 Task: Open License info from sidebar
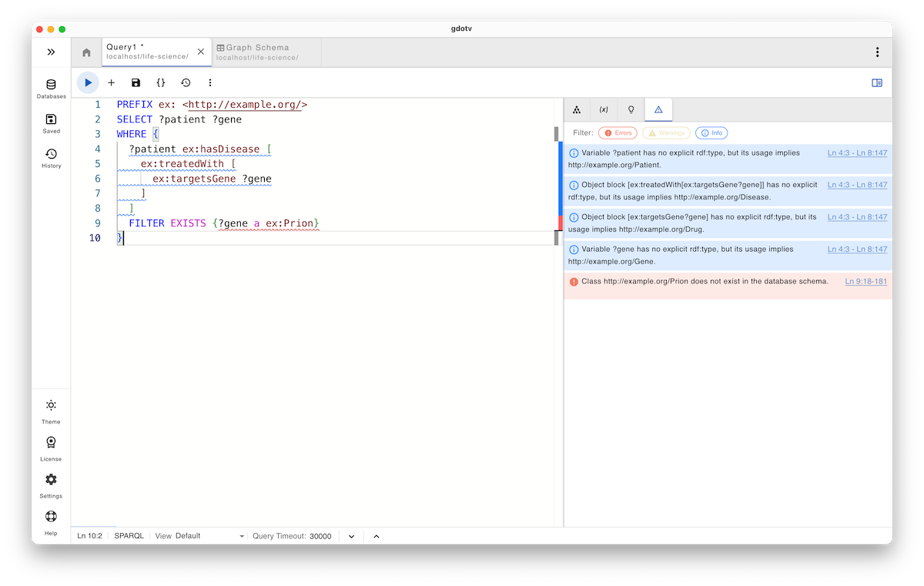[50, 447]
